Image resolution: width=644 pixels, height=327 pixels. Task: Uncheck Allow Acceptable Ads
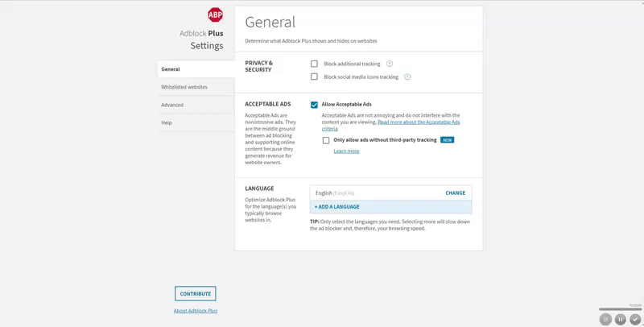(315, 105)
